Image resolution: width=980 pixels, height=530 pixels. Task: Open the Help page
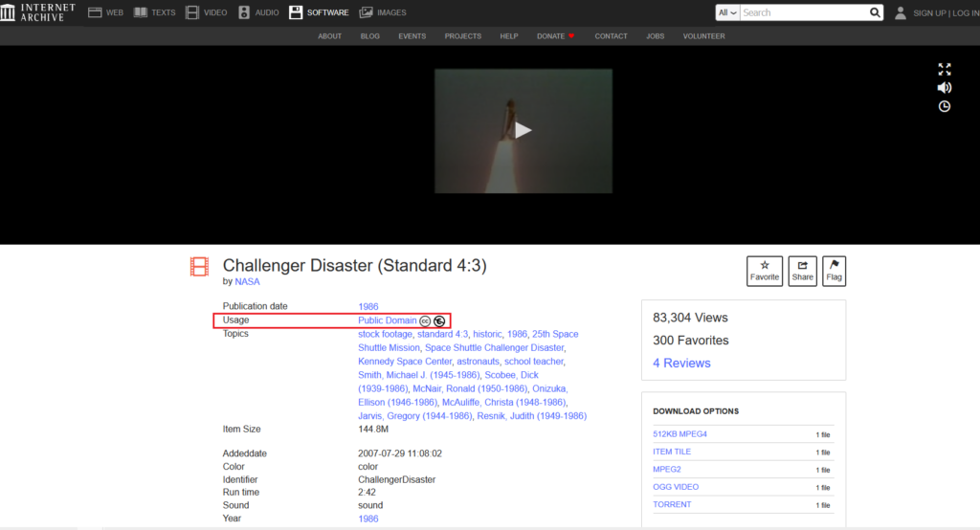(509, 36)
